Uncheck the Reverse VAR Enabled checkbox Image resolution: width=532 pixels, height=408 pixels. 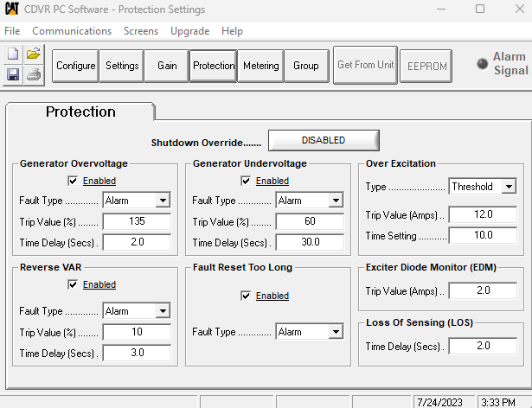pyautogui.click(x=73, y=284)
